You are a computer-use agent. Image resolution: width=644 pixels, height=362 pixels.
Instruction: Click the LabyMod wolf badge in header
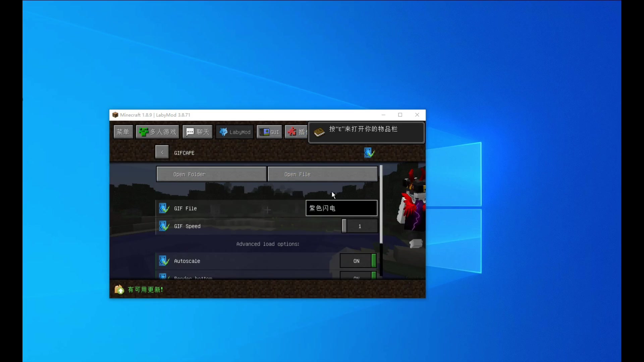point(369,153)
